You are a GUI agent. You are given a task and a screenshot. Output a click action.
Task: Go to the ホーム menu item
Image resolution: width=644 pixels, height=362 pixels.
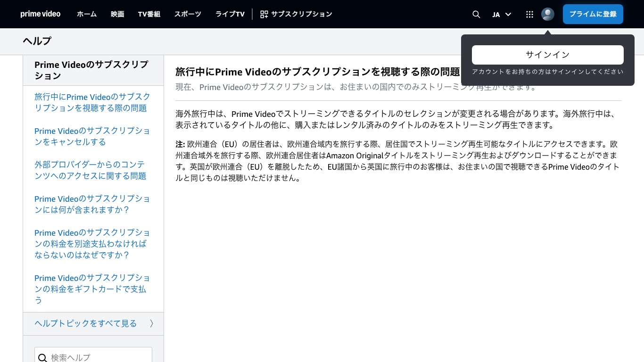point(87,14)
